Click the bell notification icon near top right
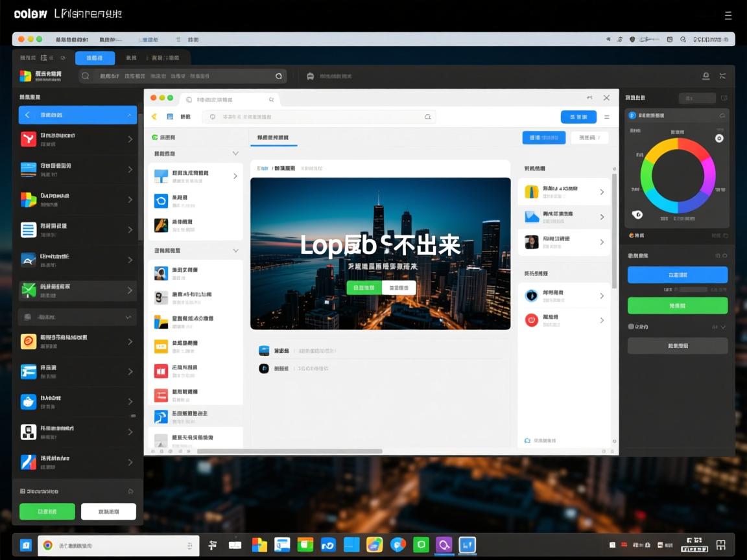 706,76
